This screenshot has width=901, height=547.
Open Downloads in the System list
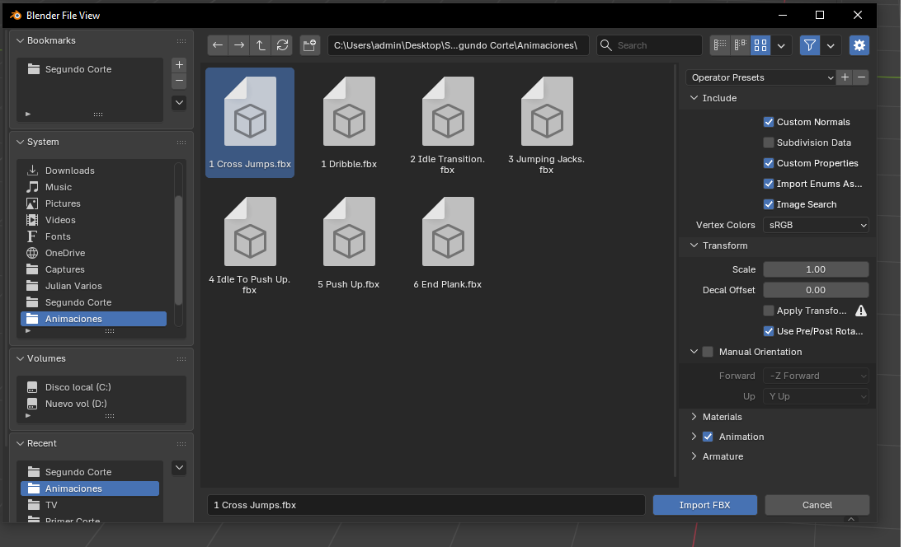pos(69,171)
